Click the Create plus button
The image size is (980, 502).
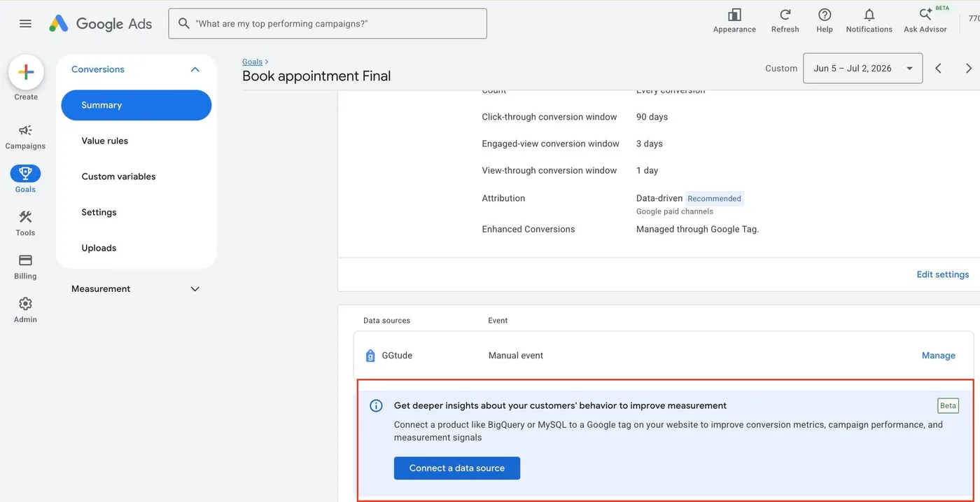pyautogui.click(x=26, y=72)
